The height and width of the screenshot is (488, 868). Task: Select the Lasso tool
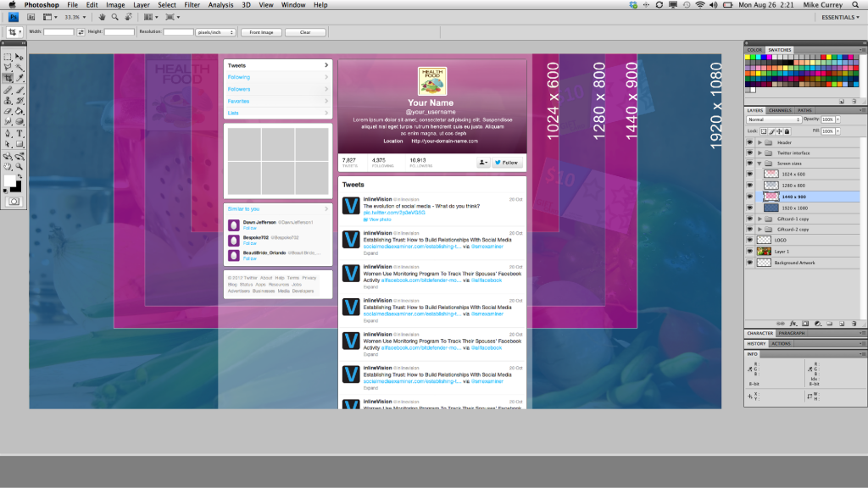[x=7, y=64]
